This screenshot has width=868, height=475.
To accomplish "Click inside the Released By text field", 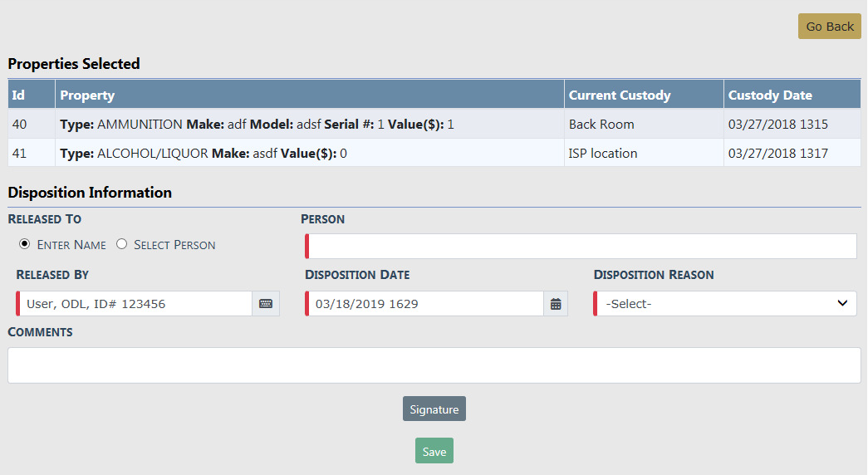I will 137,304.
